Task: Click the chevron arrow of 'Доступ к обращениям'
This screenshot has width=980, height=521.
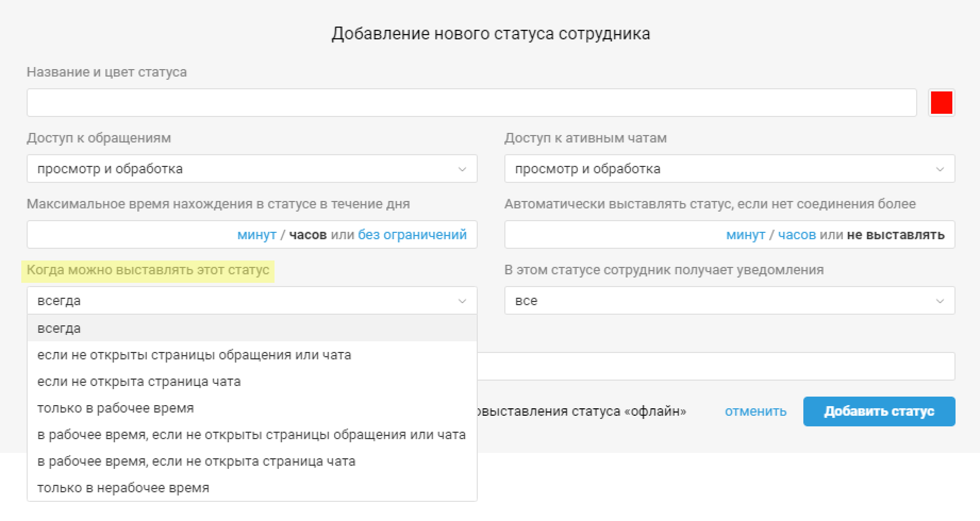Action: (x=462, y=169)
